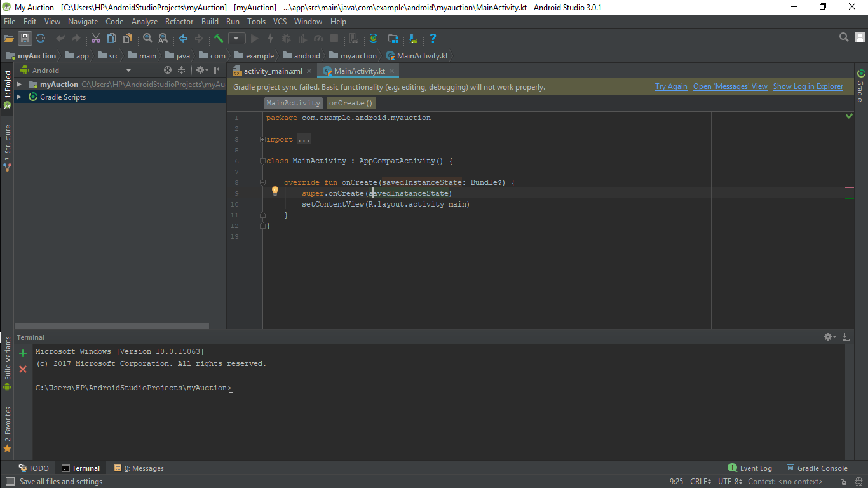
Task: Open the File menu
Action: pyautogui.click(x=10, y=22)
